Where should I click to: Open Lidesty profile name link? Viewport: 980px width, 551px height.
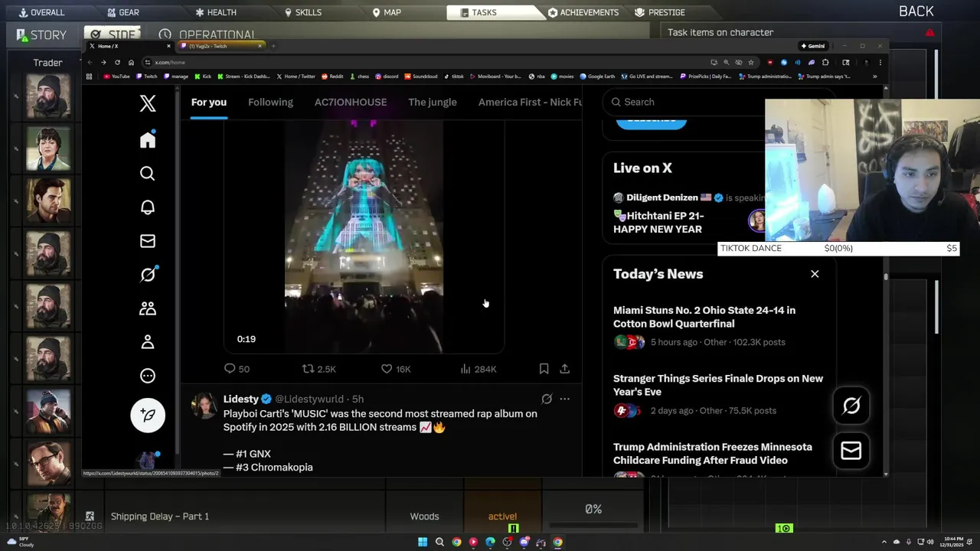[x=241, y=399]
